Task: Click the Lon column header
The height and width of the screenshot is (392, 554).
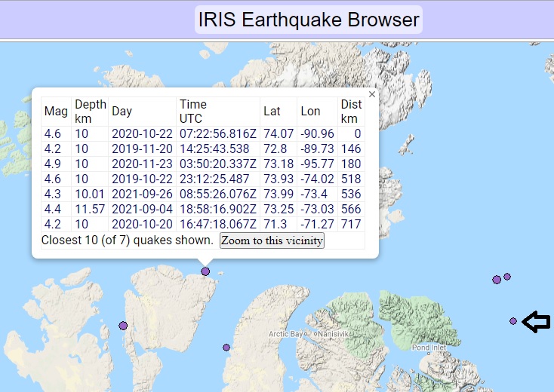Action: coord(317,112)
